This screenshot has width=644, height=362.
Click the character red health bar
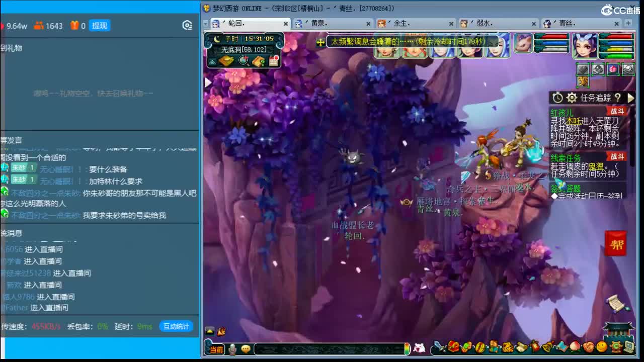coord(617,37)
